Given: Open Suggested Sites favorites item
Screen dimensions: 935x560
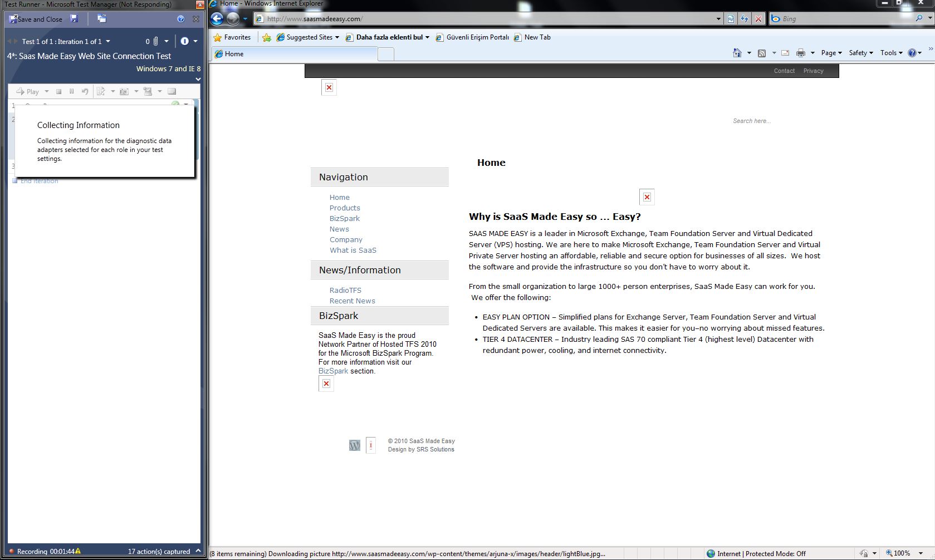Looking at the screenshot, I should click(308, 37).
